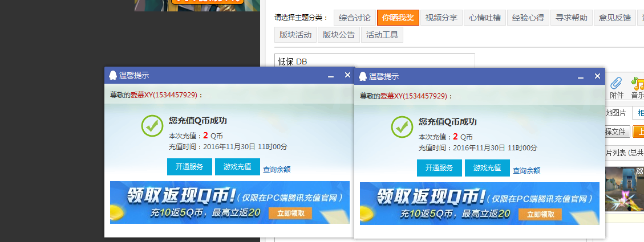Click the 充值时间 line in right dialog
644x242 pixels.
[477, 148]
